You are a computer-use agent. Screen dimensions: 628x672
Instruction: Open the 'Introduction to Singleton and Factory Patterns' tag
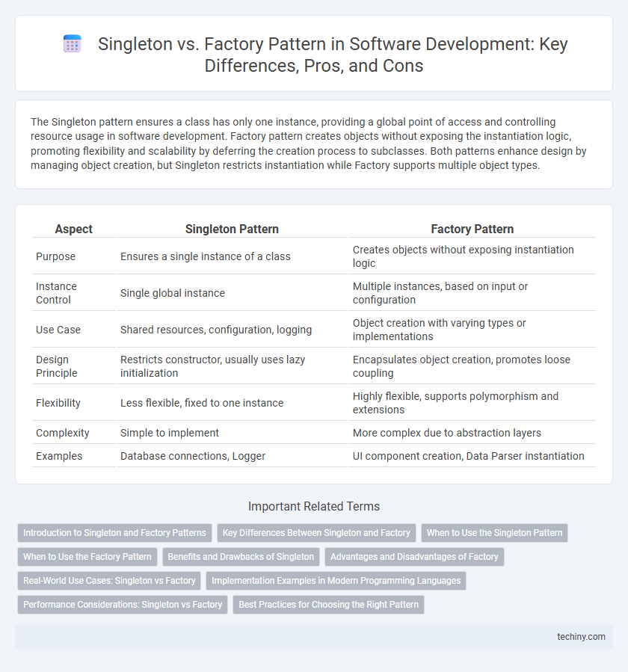(114, 533)
